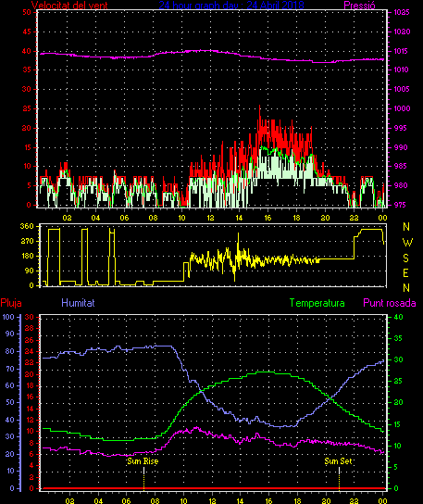Click hour '04' on temperature graph time axis

click(x=98, y=501)
